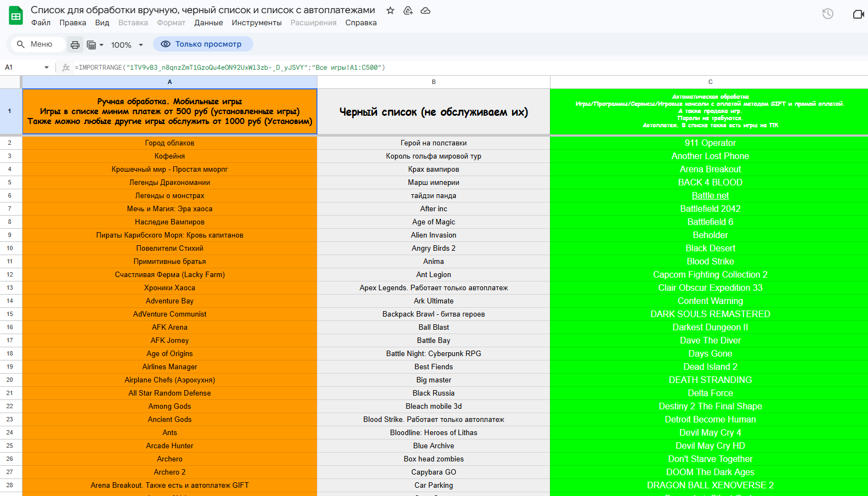Image resolution: width=868 pixels, height=496 pixels.
Task: Select row 12 header
Action: [10, 274]
